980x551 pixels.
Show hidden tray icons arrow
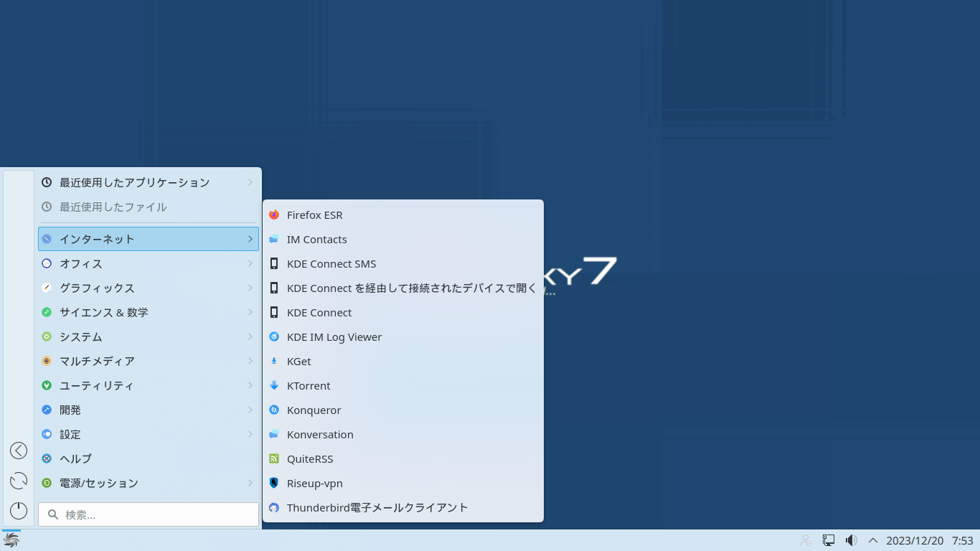pyautogui.click(x=873, y=540)
